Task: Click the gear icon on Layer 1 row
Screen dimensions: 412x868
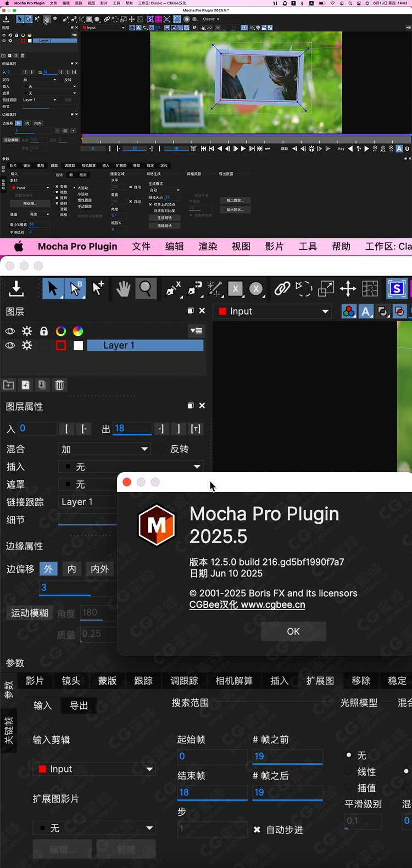Action: (27, 345)
